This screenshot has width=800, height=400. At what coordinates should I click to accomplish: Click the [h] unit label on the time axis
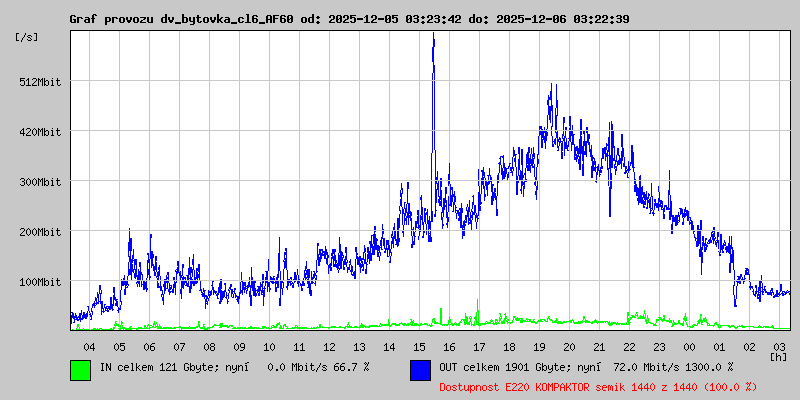[x=778, y=356]
